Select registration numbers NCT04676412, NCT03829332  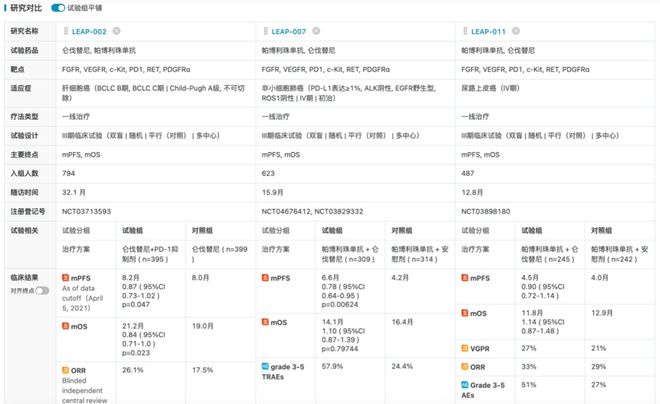click(x=312, y=211)
